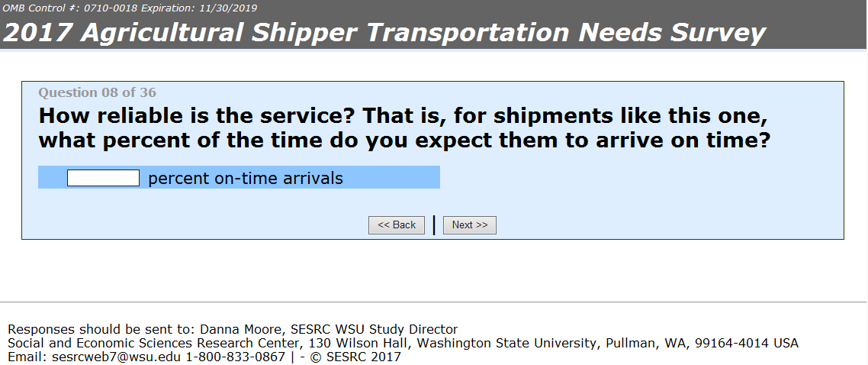The height and width of the screenshot is (365, 868).
Task: Click the blue answer row's right side
Action: point(397,178)
